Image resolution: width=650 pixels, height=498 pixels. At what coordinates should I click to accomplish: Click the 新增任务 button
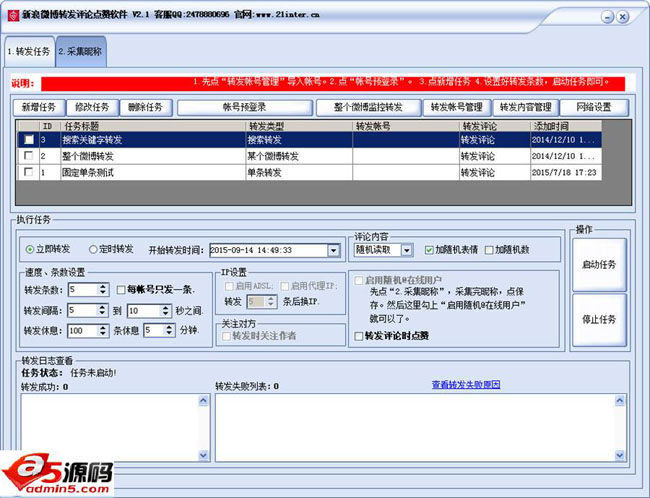pos(39,107)
